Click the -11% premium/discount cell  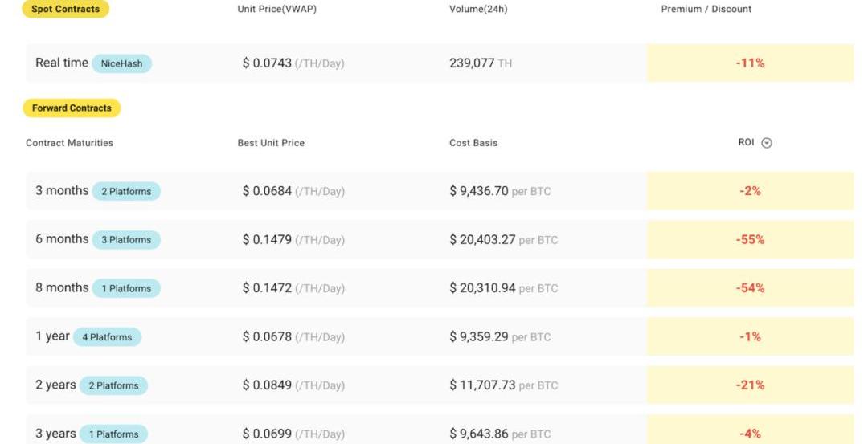(750, 63)
